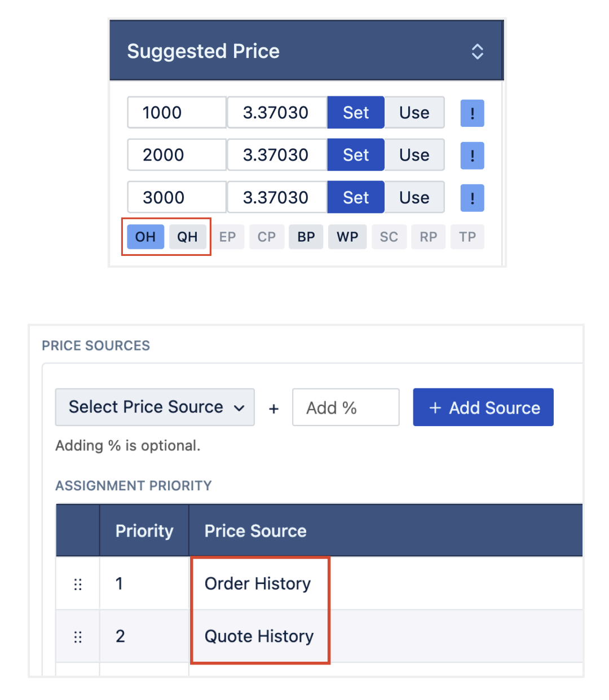Screen dimensions: 609x700
Task: Select the EP price source tag
Action: tap(228, 237)
